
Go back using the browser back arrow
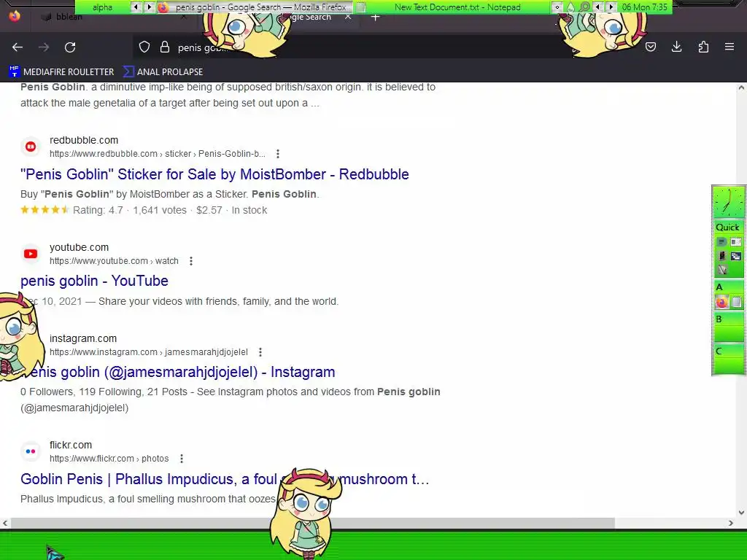click(x=18, y=47)
